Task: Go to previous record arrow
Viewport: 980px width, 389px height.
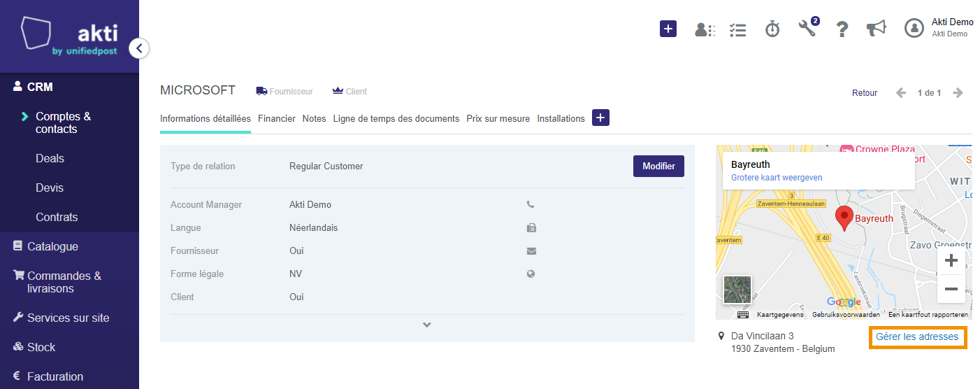Action: click(x=902, y=93)
